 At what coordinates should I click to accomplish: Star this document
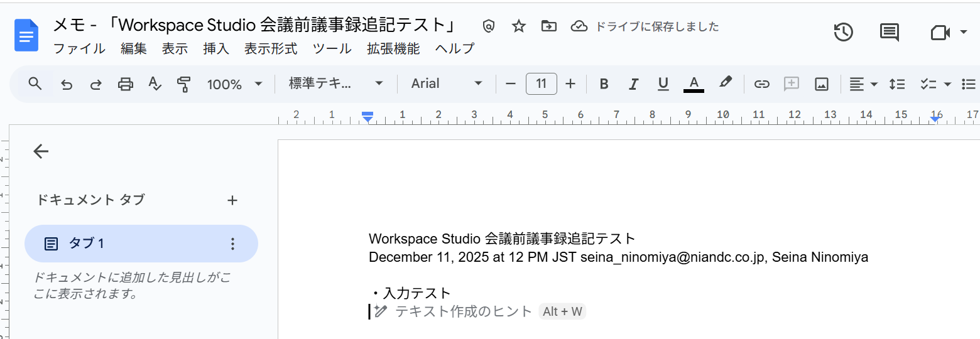pos(518,26)
